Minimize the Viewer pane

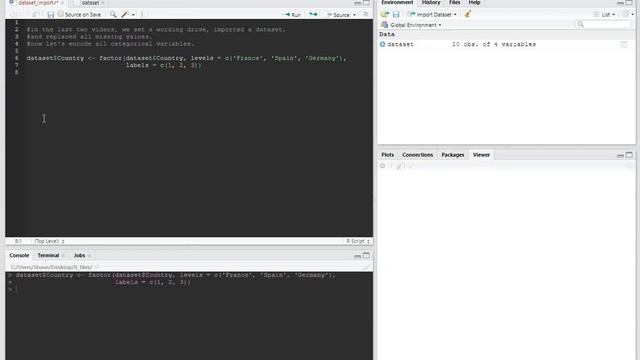point(620,156)
